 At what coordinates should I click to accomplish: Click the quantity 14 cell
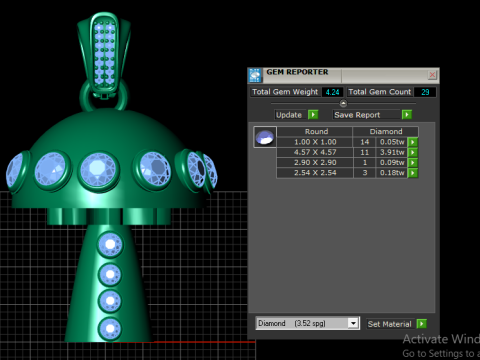point(365,142)
